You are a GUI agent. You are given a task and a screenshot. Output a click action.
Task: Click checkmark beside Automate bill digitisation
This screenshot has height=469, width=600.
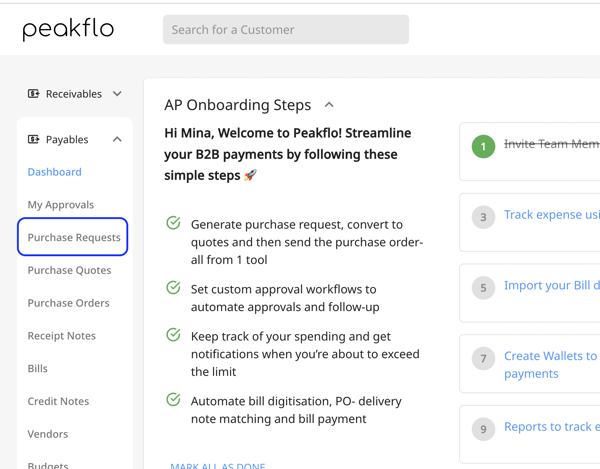173,399
